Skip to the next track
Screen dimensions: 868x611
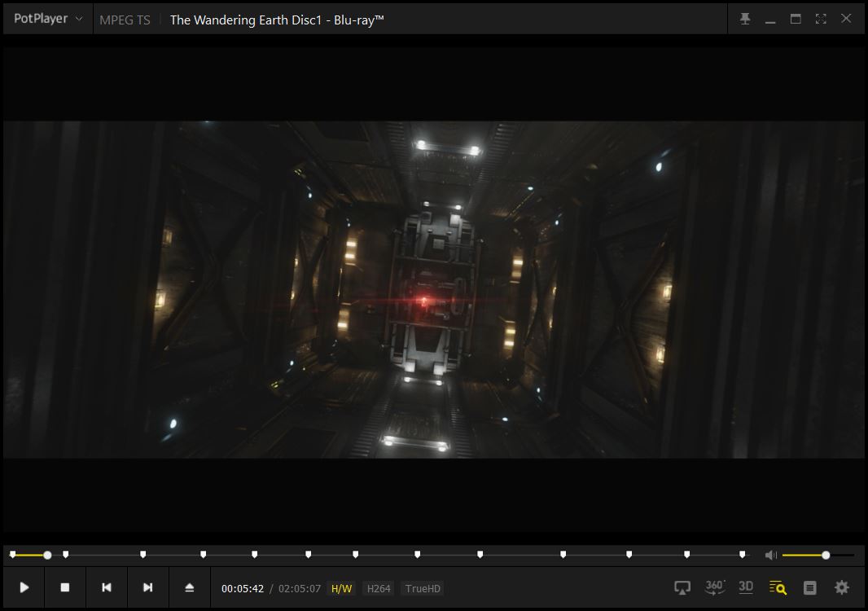pos(147,587)
